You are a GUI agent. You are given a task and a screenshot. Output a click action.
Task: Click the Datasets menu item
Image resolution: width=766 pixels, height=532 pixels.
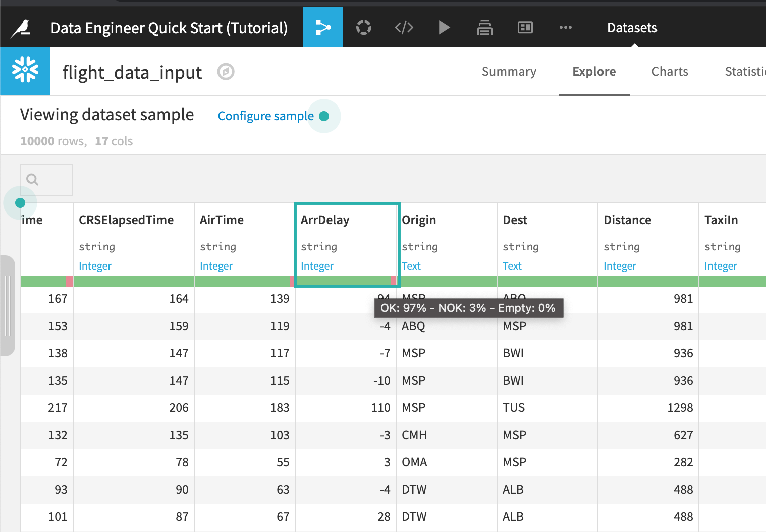[x=632, y=28]
